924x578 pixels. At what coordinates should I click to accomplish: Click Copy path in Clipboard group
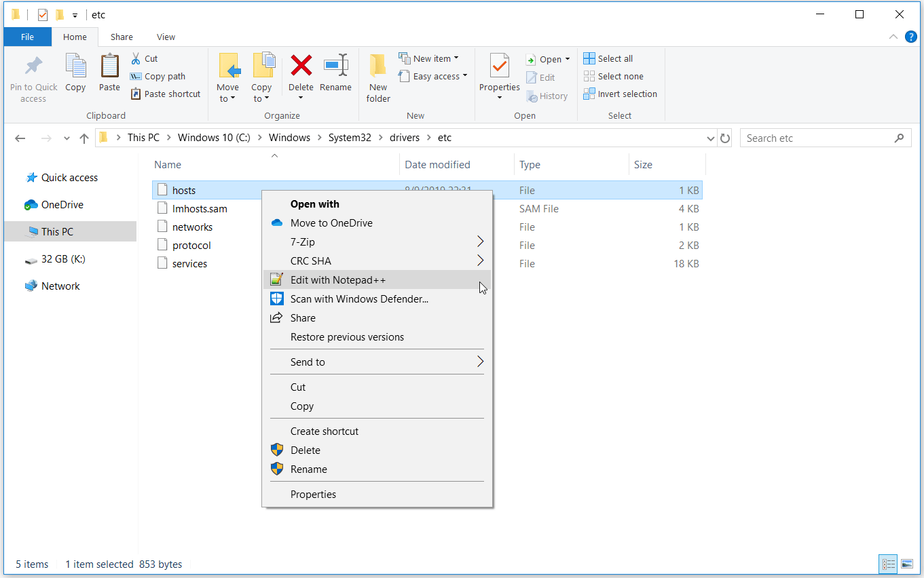[158, 76]
